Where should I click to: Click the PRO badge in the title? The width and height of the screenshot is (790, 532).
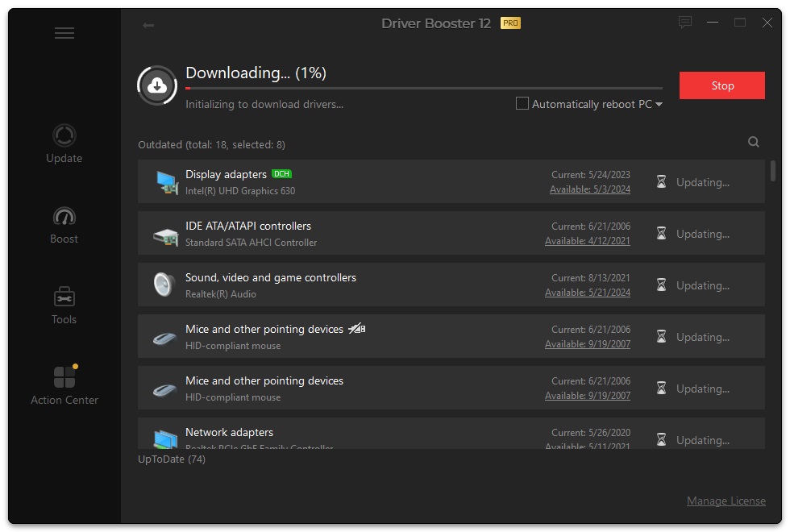(510, 23)
